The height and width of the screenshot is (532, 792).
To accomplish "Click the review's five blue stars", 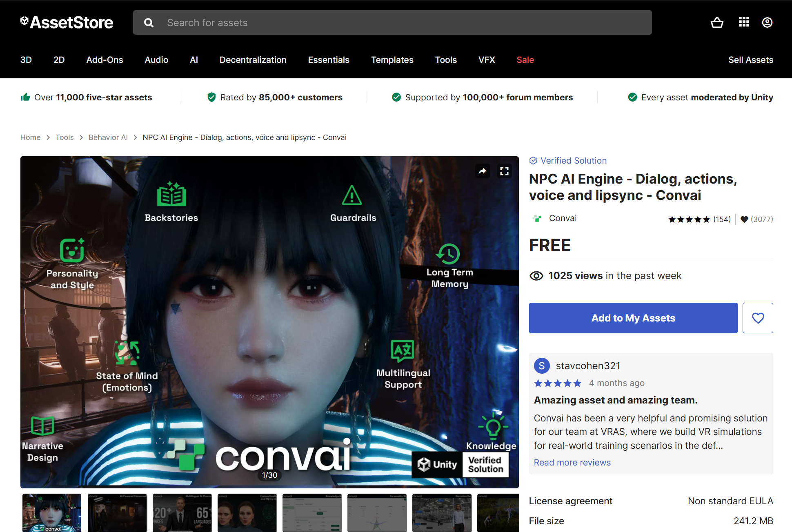I will pos(558,383).
